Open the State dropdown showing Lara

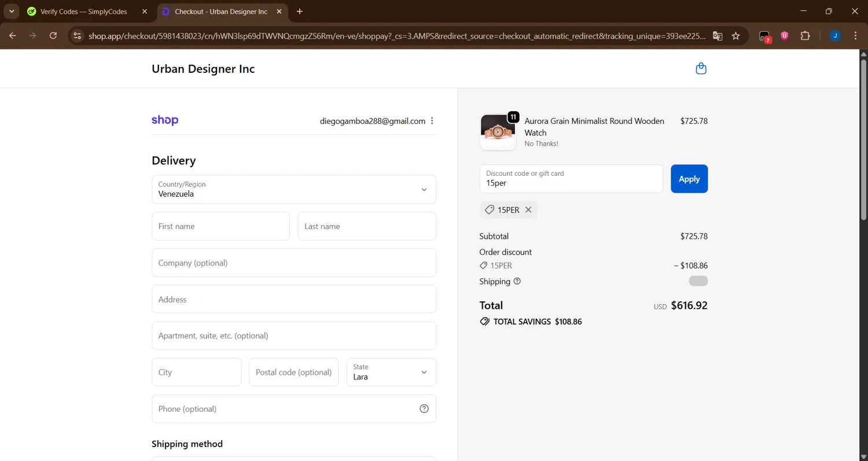(391, 372)
